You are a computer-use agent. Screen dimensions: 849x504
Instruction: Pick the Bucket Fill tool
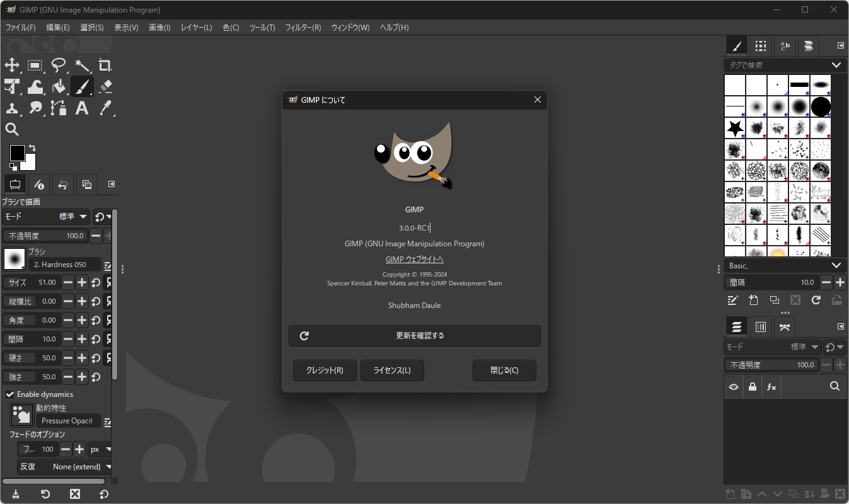pos(59,86)
